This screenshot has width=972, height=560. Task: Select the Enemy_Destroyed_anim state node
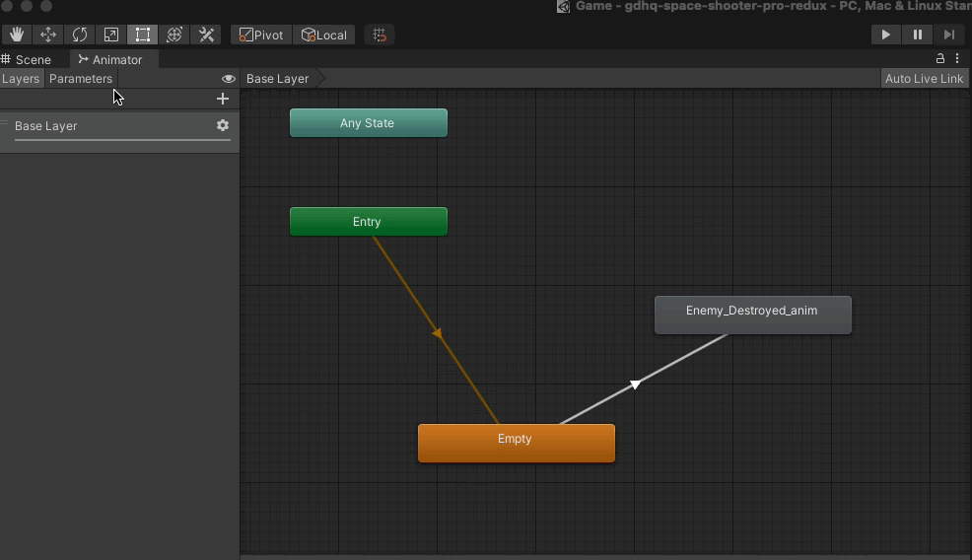[752, 315]
